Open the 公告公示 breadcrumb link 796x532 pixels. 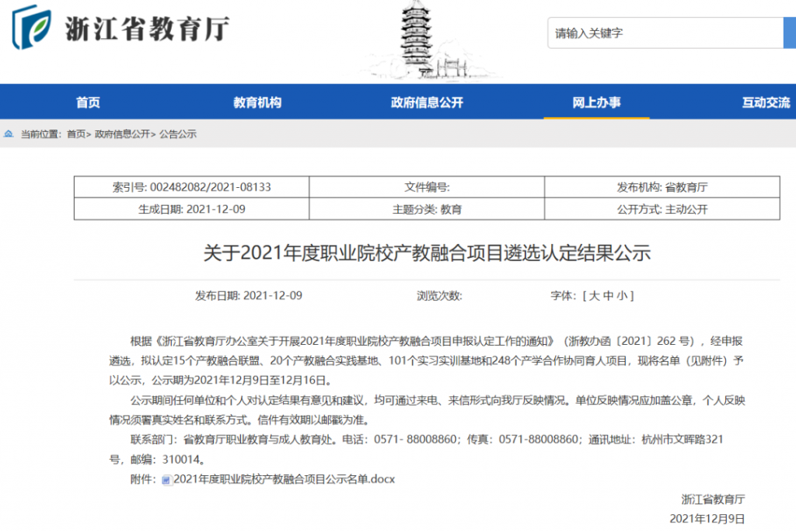[x=179, y=134]
